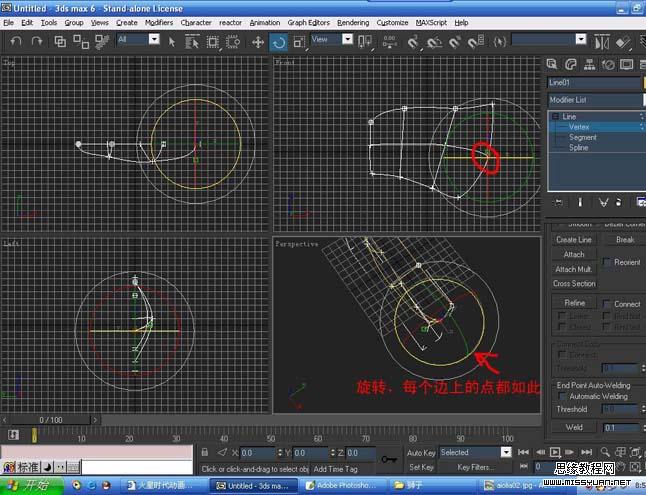Open Named Selection Sets editor icon
Screen dimensions: 646x495
(x=499, y=42)
